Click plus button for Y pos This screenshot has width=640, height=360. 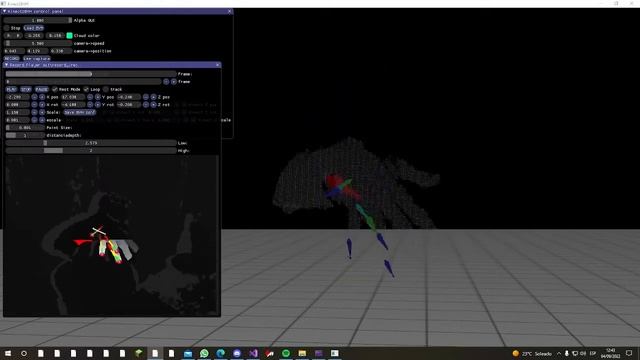pos(98,97)
